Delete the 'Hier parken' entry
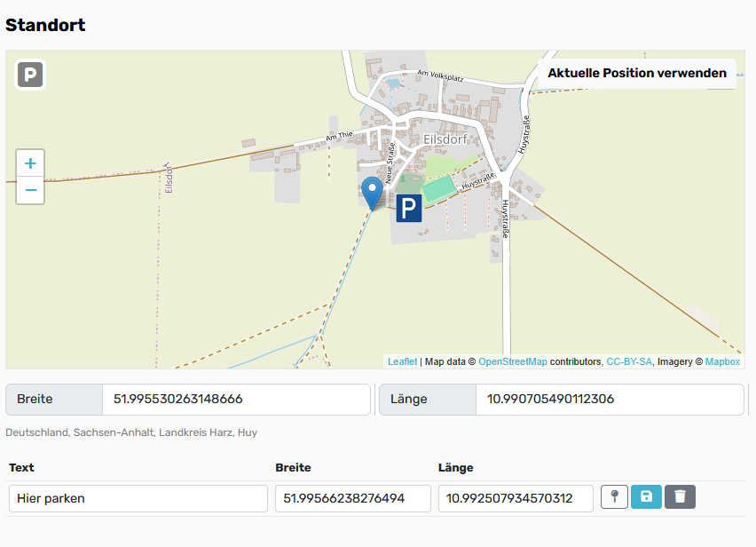The height and width of the screenshot is (547, 756). 680,497
